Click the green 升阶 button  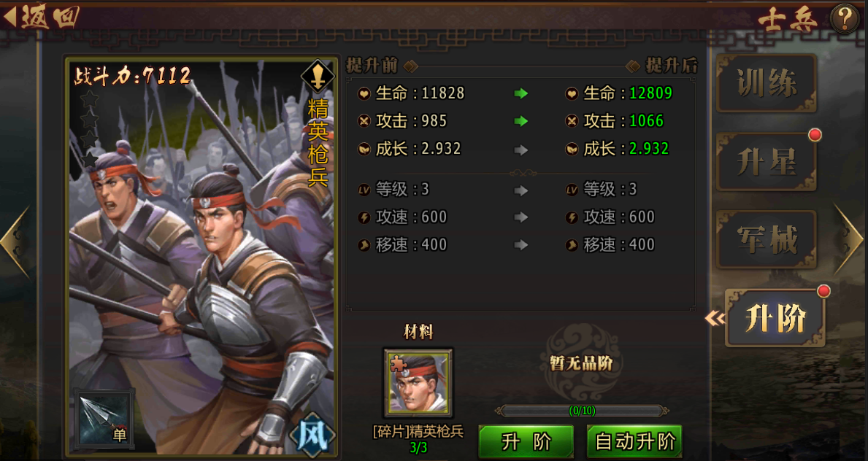click(x=526, y=441)
